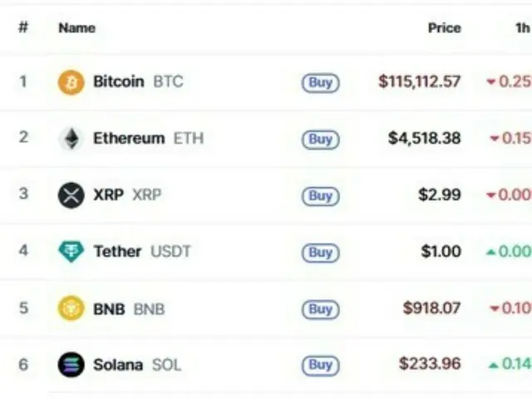The width and height of the screenshot is (532, 399).
Task: Click the XRP logo icon
Action: pyautogui.click(x=71, y=195)
